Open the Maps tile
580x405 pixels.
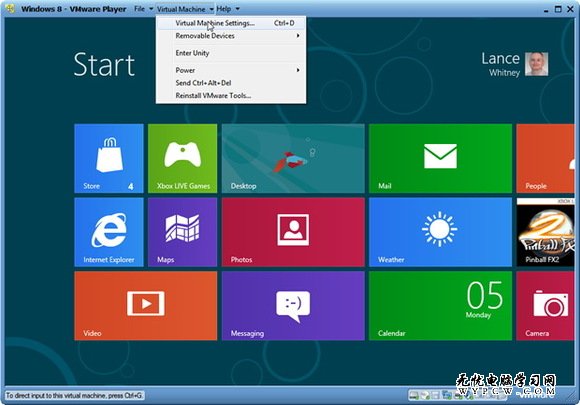coord(182,232)
